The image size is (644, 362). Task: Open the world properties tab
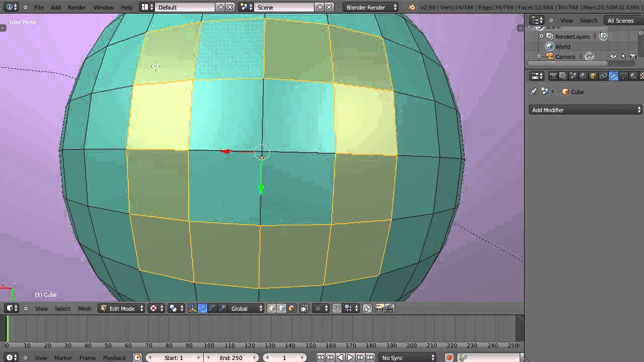583,76
